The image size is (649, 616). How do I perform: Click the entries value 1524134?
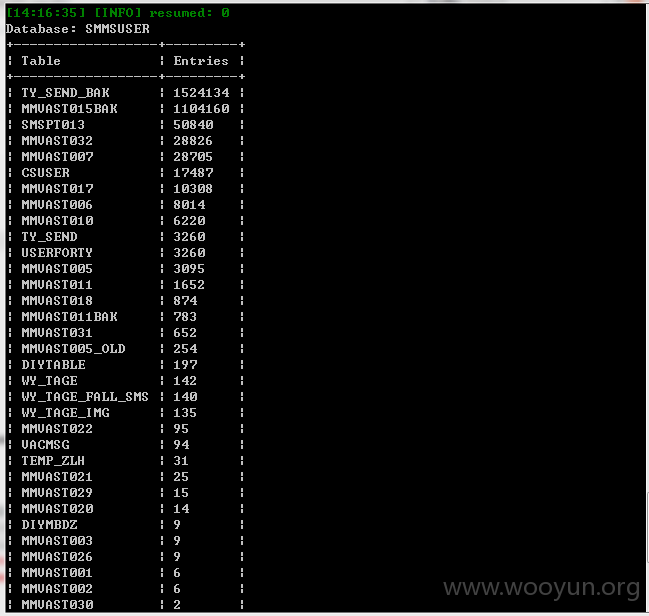pyautogui.click(x=201, y=93)
